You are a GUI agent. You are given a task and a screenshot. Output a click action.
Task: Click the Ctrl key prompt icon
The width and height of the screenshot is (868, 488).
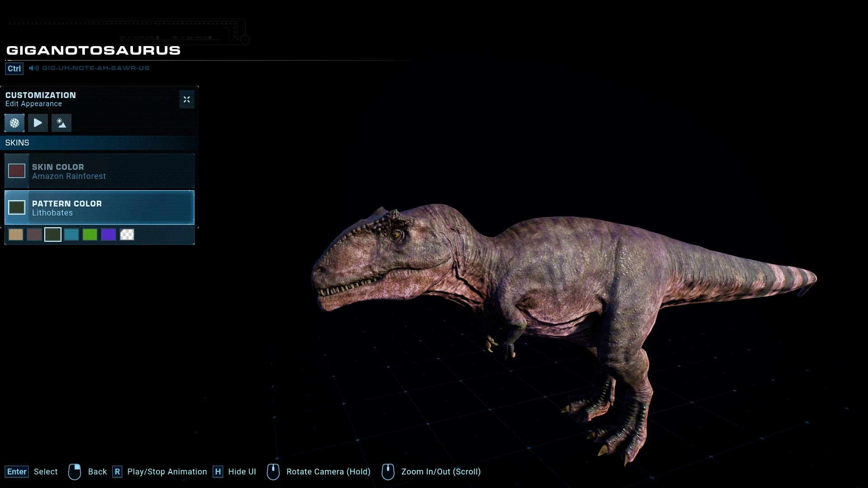pyautogui.click(x=14, y=69)
